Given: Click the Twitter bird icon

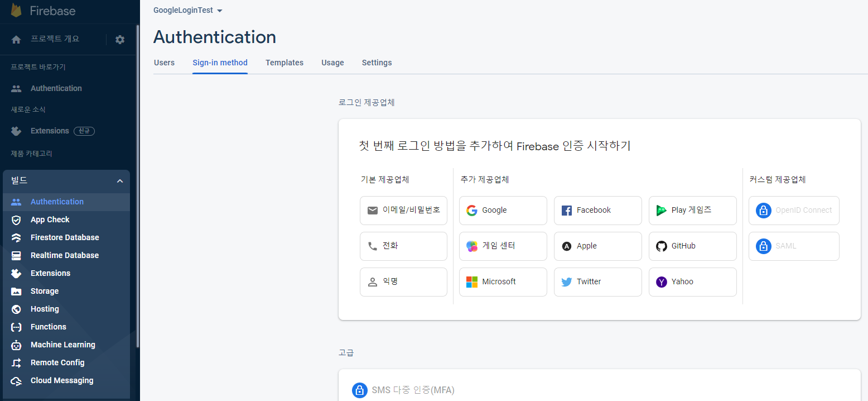Looking at the screenshot, I should [567, 282].
